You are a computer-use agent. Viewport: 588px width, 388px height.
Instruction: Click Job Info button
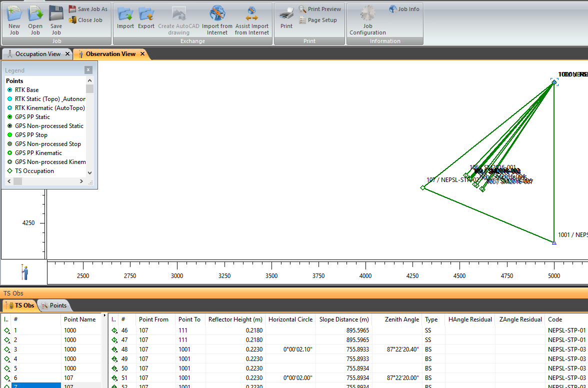tap(404, 9)
